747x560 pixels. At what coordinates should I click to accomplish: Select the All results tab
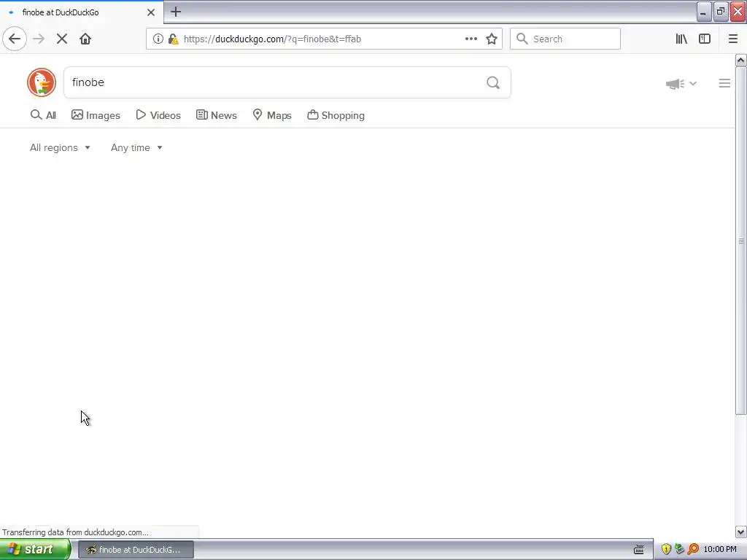[43, 115]
